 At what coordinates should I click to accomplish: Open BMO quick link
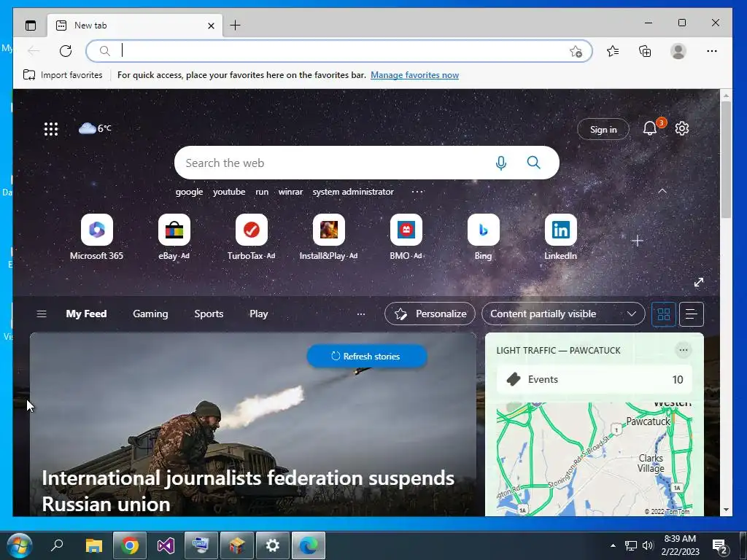(406, 237)
